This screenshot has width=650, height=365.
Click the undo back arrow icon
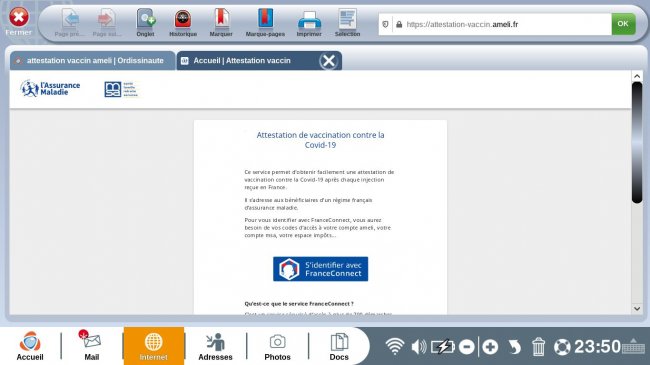[x=514, y=347]
